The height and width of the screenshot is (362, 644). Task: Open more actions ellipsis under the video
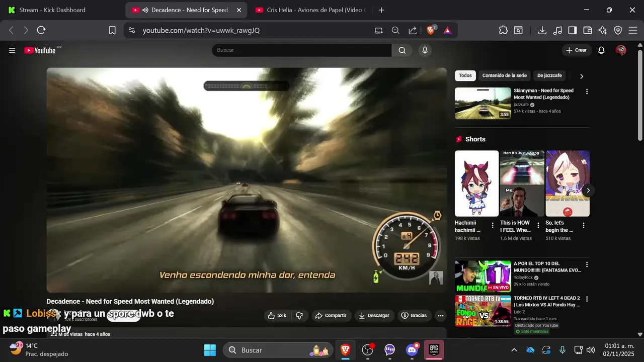click(x=441, y=316)
